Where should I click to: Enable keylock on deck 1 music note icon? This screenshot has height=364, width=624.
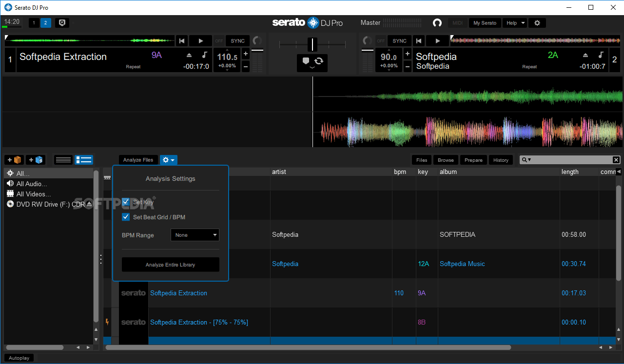(204, 55)
